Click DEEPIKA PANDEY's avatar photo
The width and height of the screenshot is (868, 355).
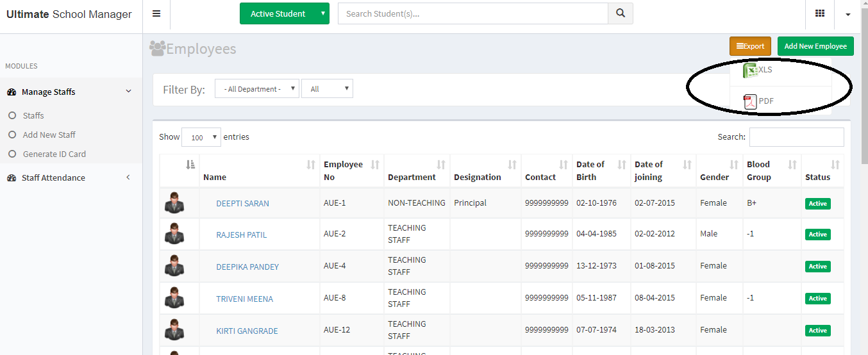[174, 266]
